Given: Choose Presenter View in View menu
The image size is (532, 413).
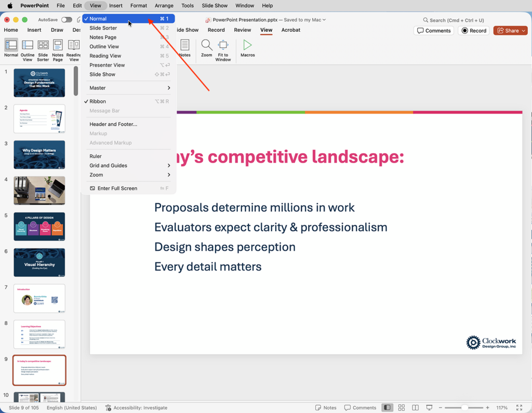Looking at the screenshot, I should [x=129, y=65].
